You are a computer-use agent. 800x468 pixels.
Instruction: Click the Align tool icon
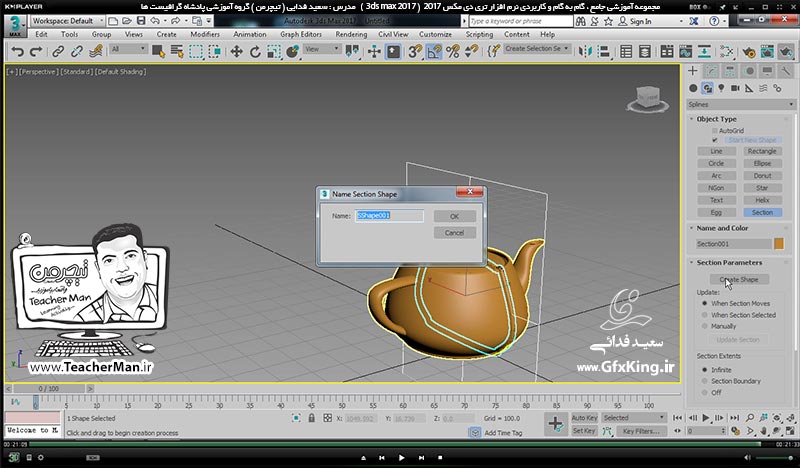(604, 52)
